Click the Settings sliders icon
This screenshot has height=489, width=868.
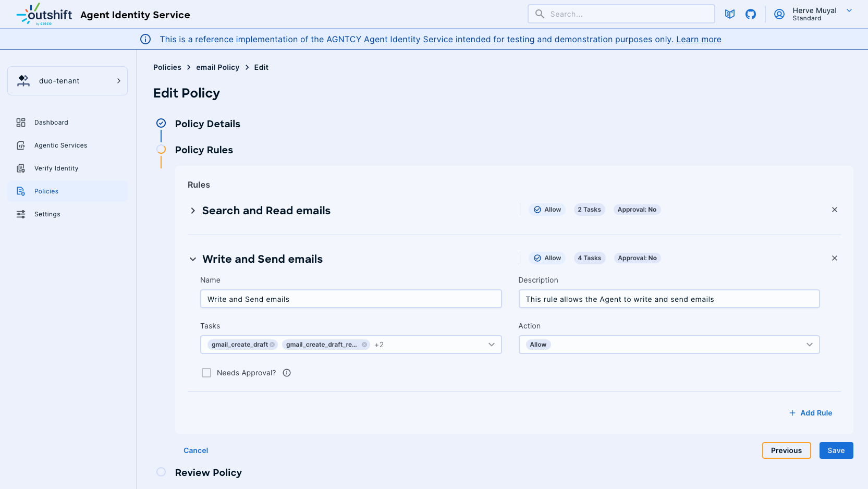(21, 214)
